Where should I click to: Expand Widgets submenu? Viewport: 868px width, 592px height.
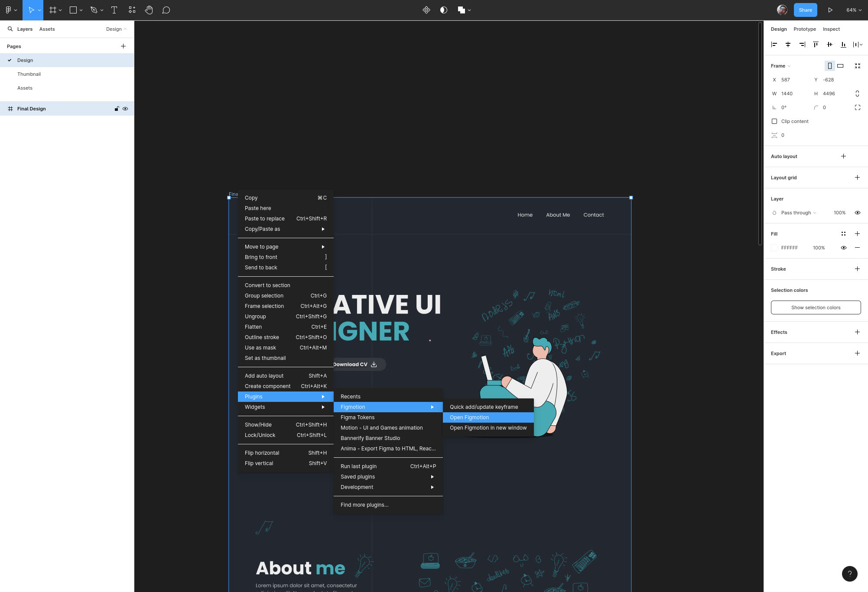tap(286, 407)
